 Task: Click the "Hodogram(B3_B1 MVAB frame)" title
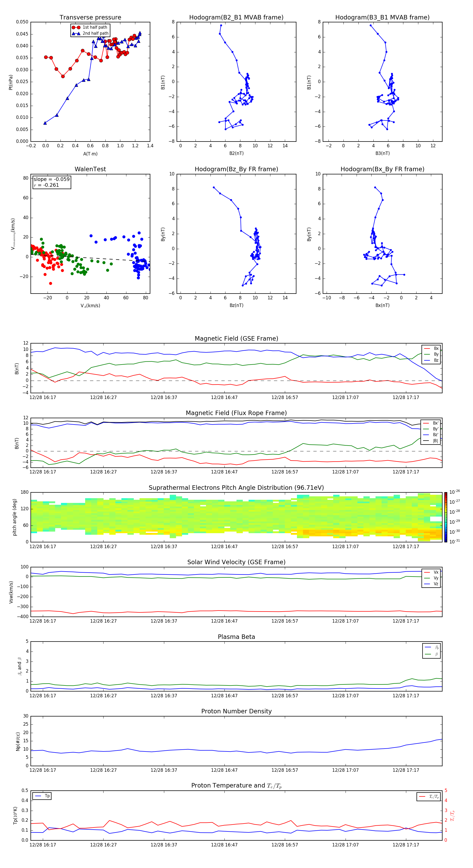(x=382, y=18)
